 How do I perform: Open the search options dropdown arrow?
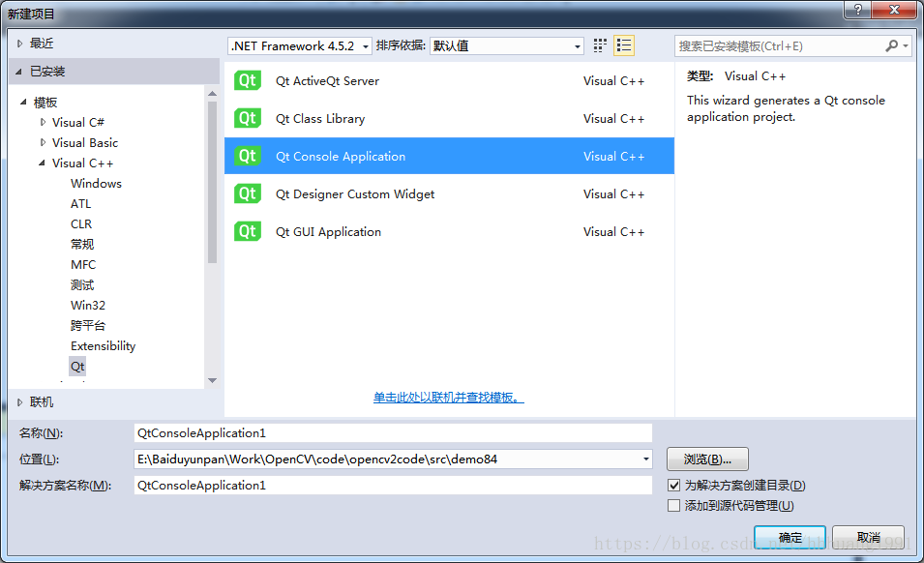click(906, 45)
